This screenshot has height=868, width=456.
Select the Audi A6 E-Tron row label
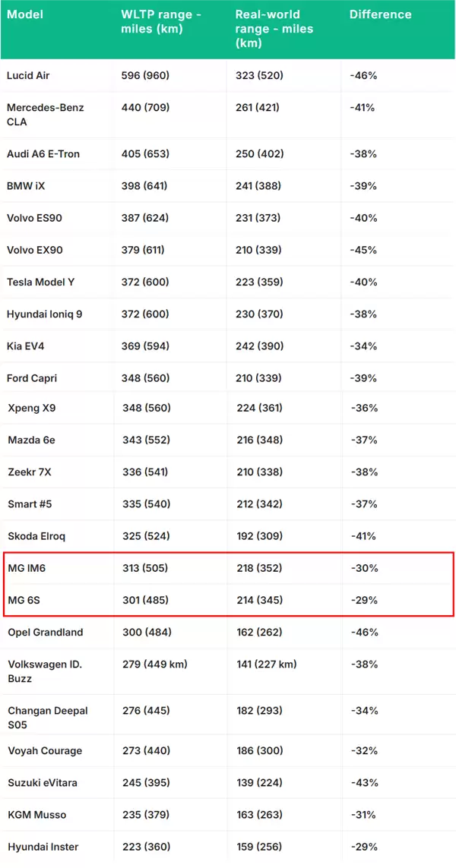[x=43, y=154]
